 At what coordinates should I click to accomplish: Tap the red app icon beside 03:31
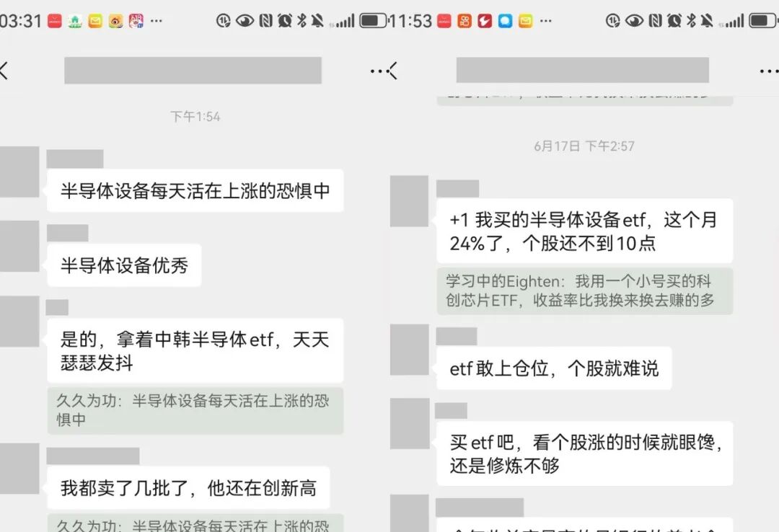coord(55,21)
